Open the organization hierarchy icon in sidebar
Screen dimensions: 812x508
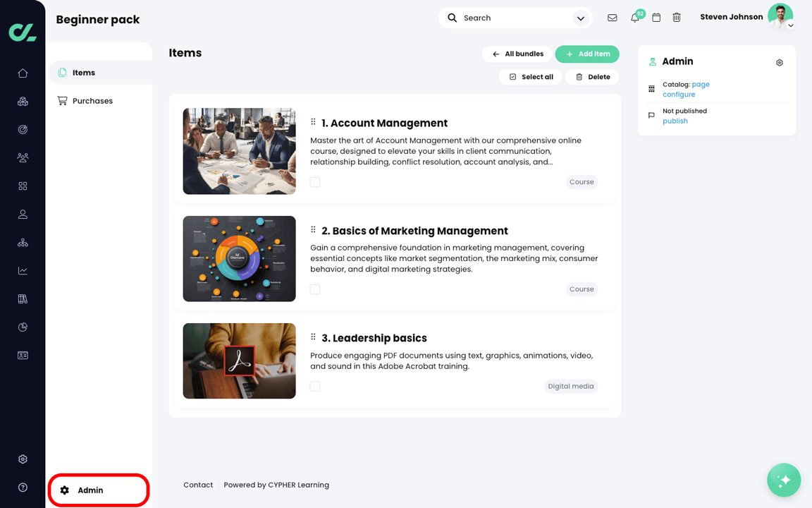click(23, 243)
